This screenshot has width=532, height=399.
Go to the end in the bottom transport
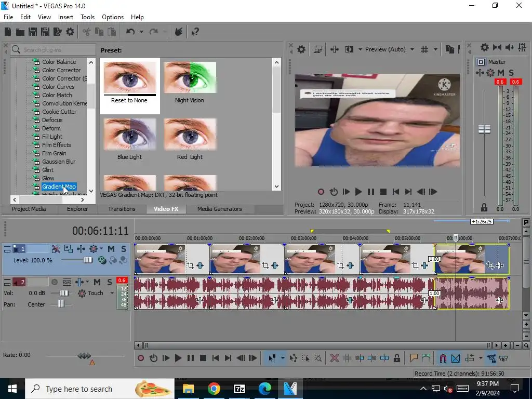[228, 358]
